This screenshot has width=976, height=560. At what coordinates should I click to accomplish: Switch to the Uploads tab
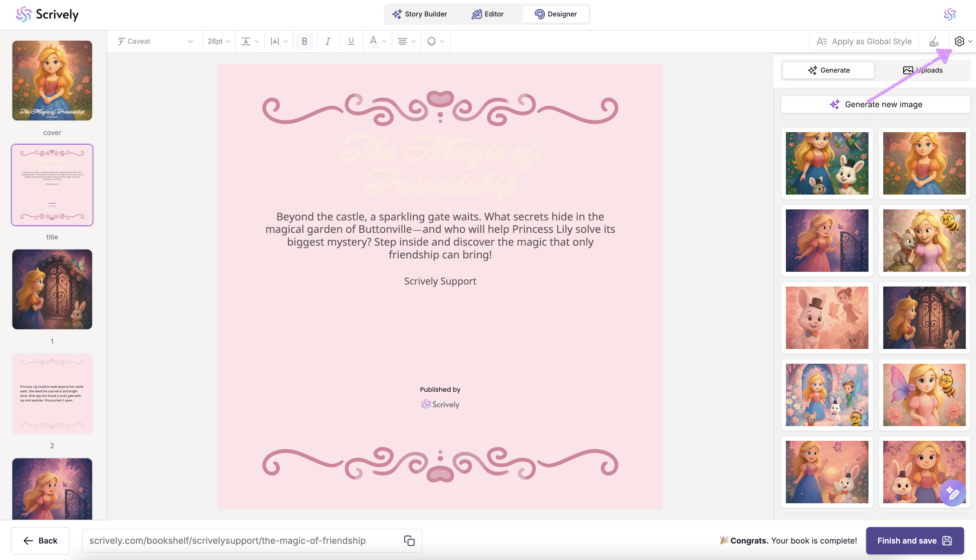point(922,70)
